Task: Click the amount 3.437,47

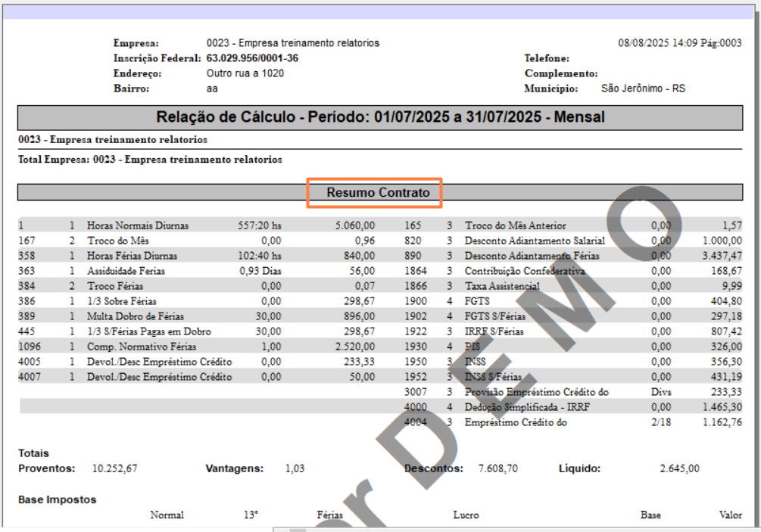Action: point(722,256)
